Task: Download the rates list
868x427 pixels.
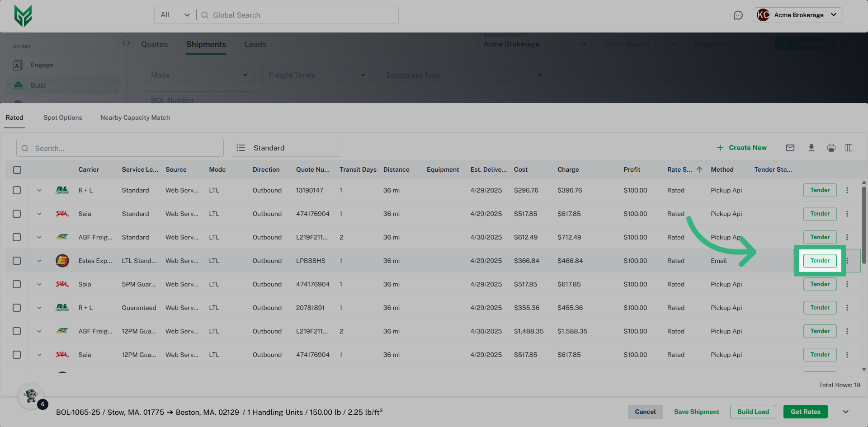Action: (x=811, y=148)
